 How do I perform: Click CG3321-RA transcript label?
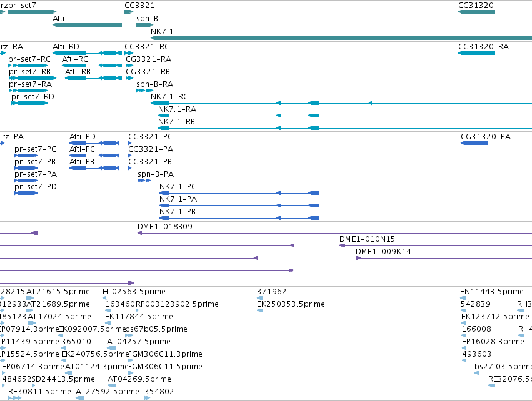coord(148,59)
